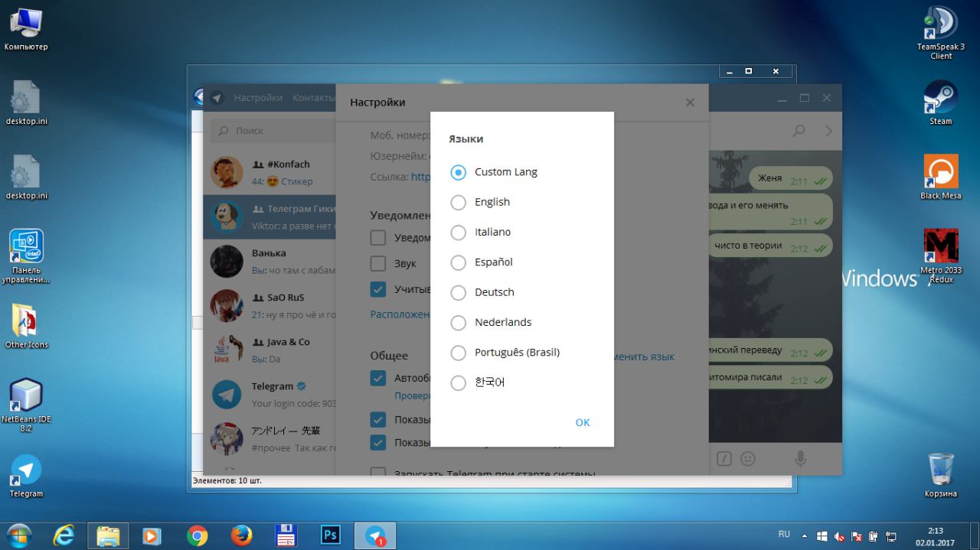This screenshot has height=550, width=980.
Task: Select the Deutsch radio option
Action: (x=458, y=292)
